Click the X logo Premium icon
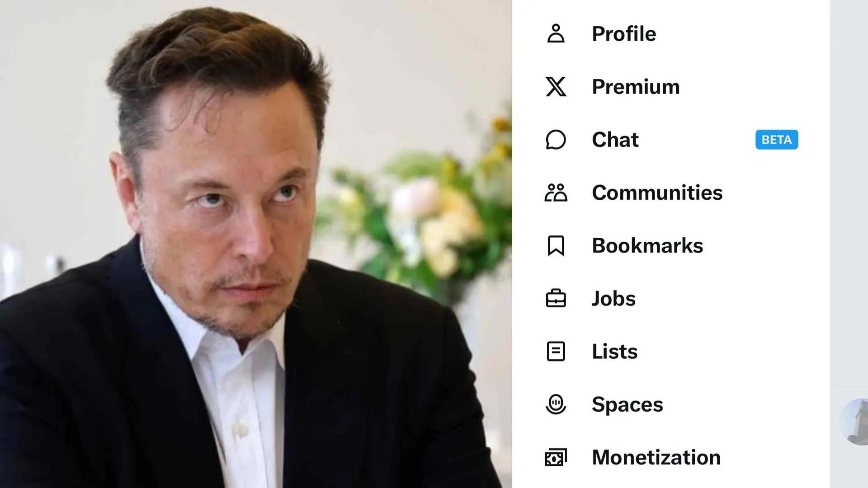This screenshot has height=488, width=868. (556, 86)
